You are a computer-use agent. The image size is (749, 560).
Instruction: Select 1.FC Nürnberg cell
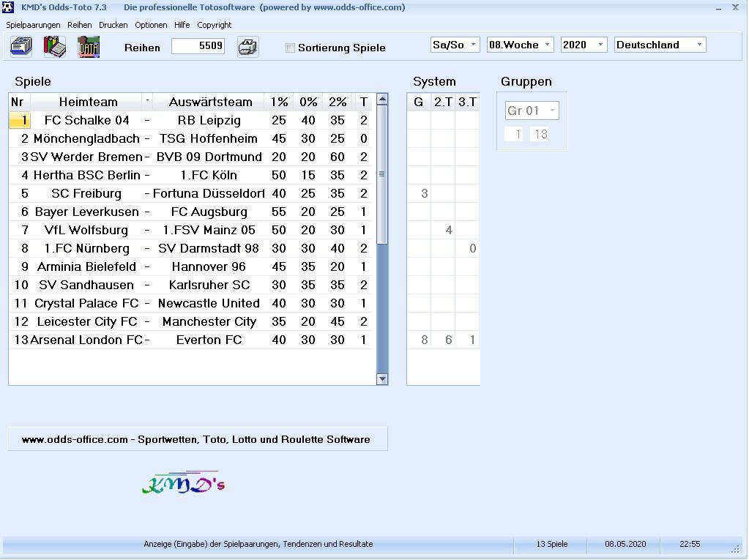[87, 248]
